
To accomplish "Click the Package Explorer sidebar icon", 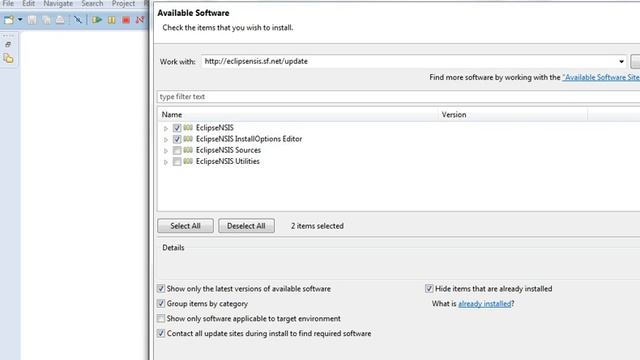I will pyautogui.click(x=8, y=58).
